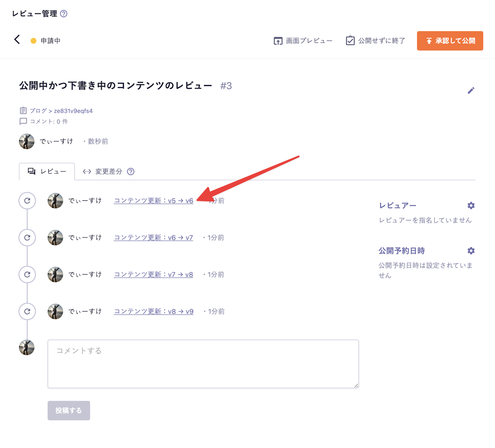Click the back arrow chevron at top left
This screenshot has height=448, width=495.
click(x=17, y=39)
